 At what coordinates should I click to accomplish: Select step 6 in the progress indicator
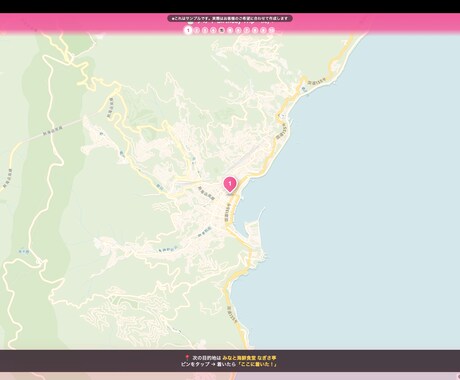pyautogui.click(x=238, y=30)
